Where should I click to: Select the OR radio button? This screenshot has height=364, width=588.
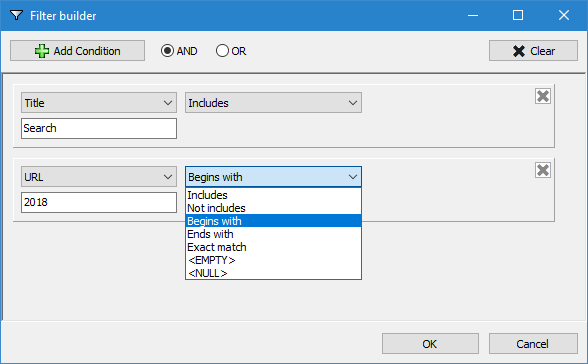click(231, 51)
